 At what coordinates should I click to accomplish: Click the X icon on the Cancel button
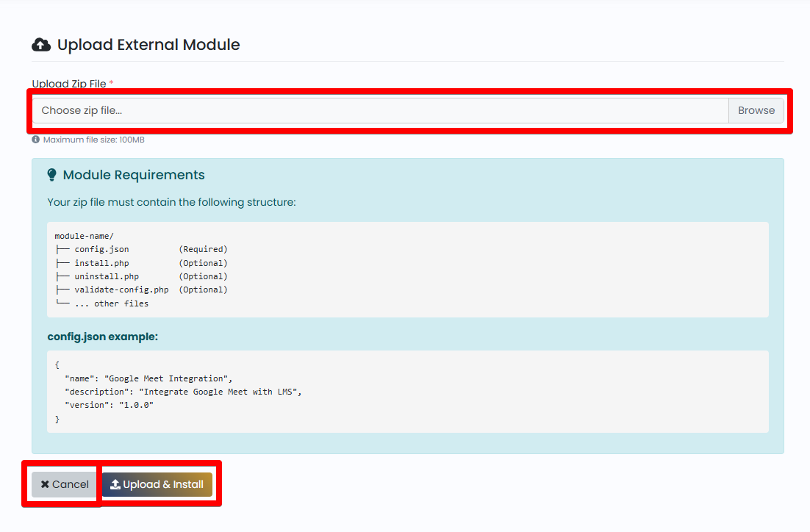pos(45,484)
